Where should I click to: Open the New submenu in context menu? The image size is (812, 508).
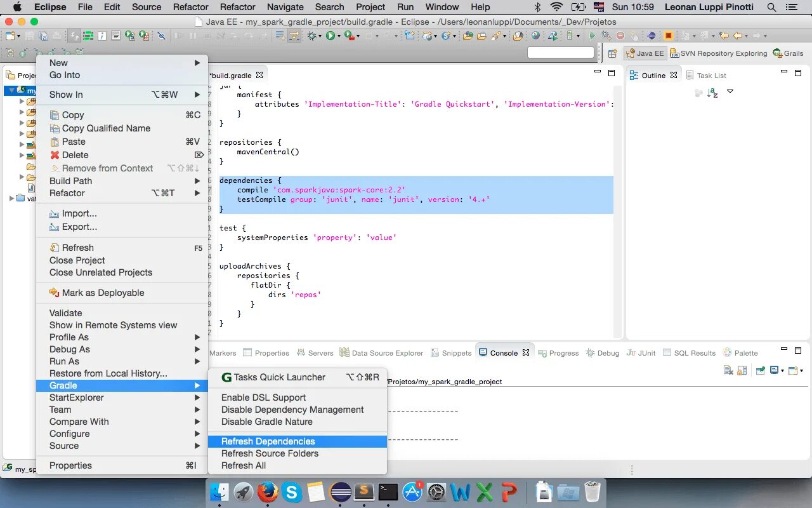pyautogui.click(x=122, y=63)
